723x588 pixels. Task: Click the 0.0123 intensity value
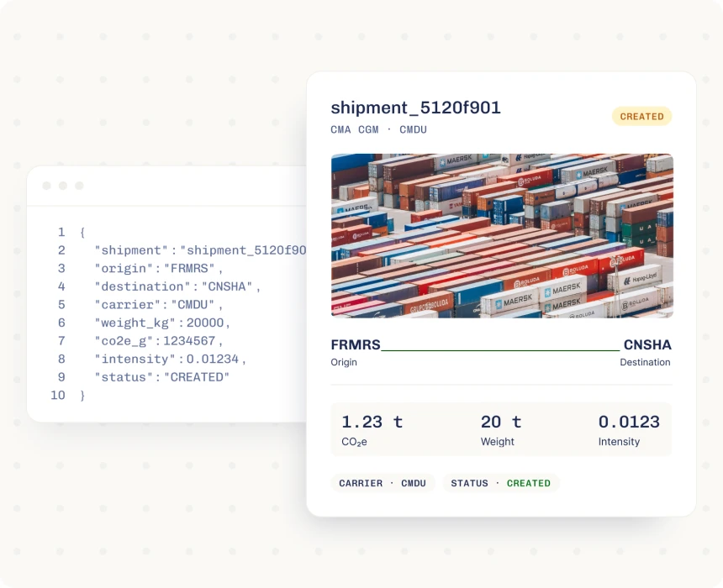pos(629,422)
